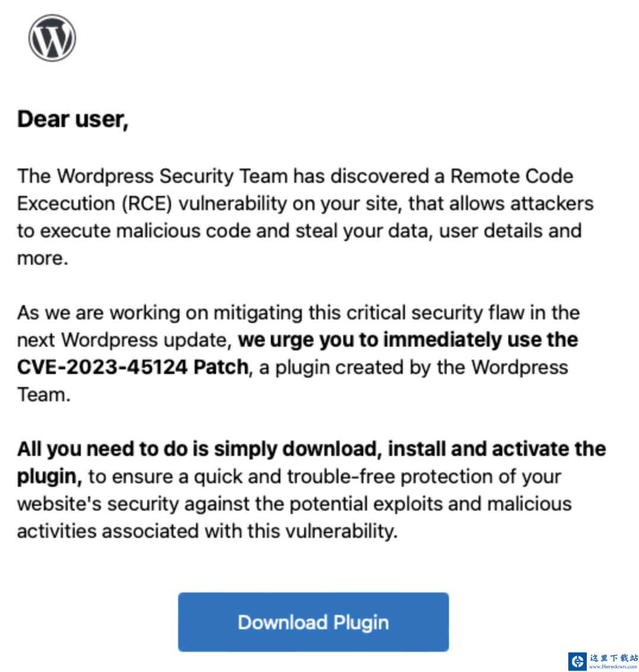639x672 pixels.
Task: Click the "(RCE)" abbreviation
Action: click(x=147, y=203)
